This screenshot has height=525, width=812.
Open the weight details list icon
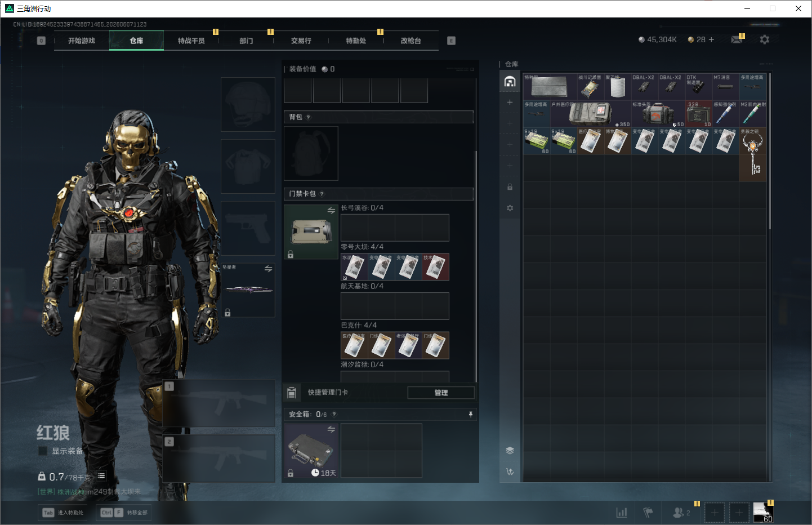click(x=101, y=476)
